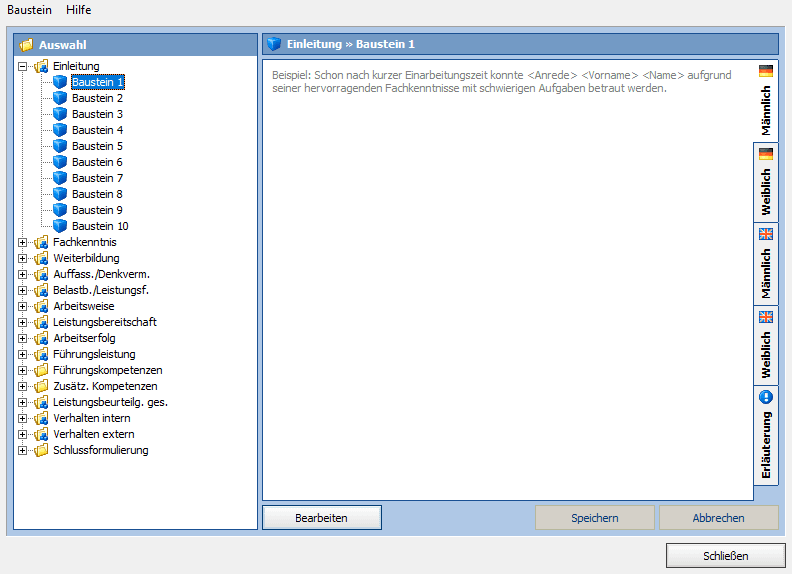The height and width of the screenshot is (574, 792).
Task: Expand the Leistungsbereitschaft tree node
Action: point(22,322)
